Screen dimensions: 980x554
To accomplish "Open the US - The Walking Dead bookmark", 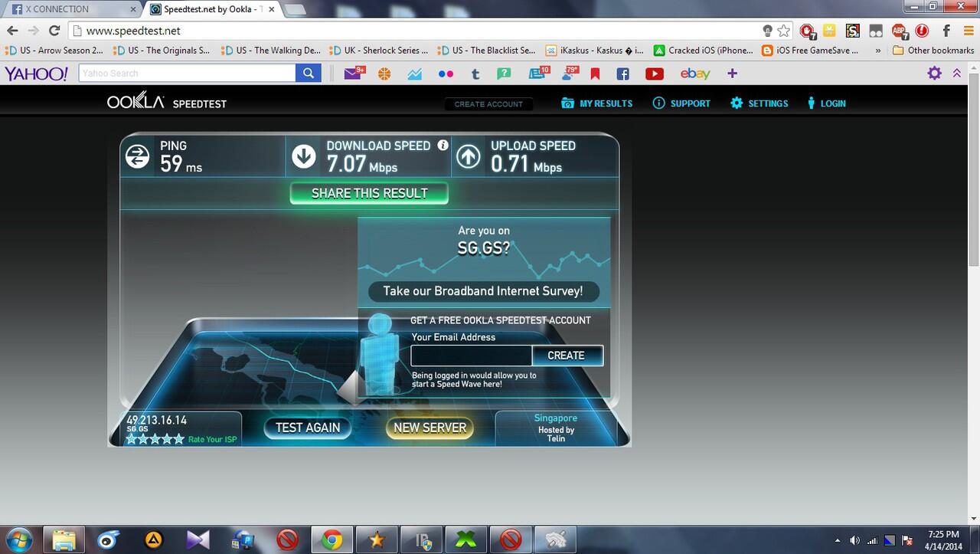I will (x=271, y=51).
